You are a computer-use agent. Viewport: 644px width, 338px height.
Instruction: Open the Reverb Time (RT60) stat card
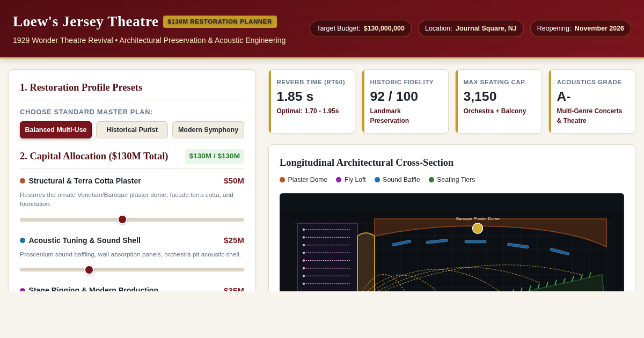(x=312, y=101)
